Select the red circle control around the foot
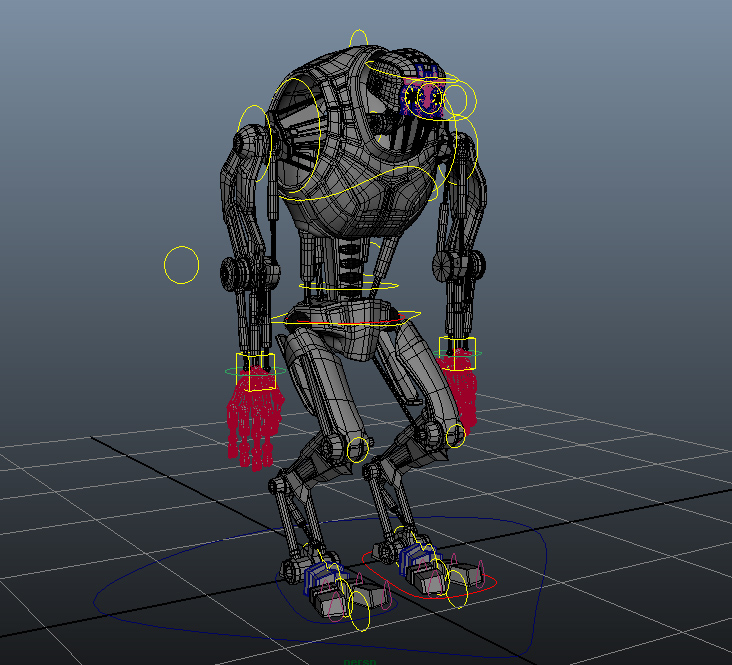Image resolution: width=732 pixels, height=665 pixels. [429, 574]
